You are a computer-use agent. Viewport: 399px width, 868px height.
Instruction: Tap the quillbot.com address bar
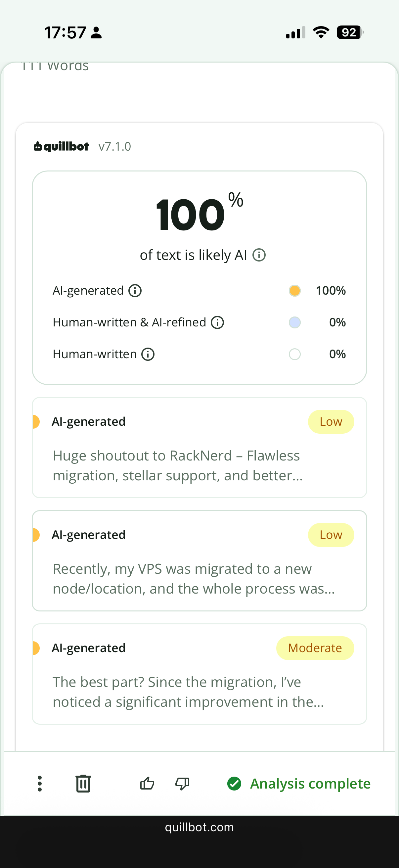click(x=199, y=827)
